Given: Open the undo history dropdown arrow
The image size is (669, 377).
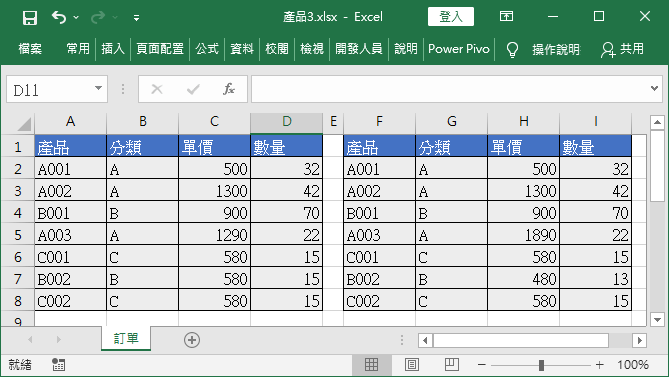Looking at the screenshot, I should [x=76, y=17].
